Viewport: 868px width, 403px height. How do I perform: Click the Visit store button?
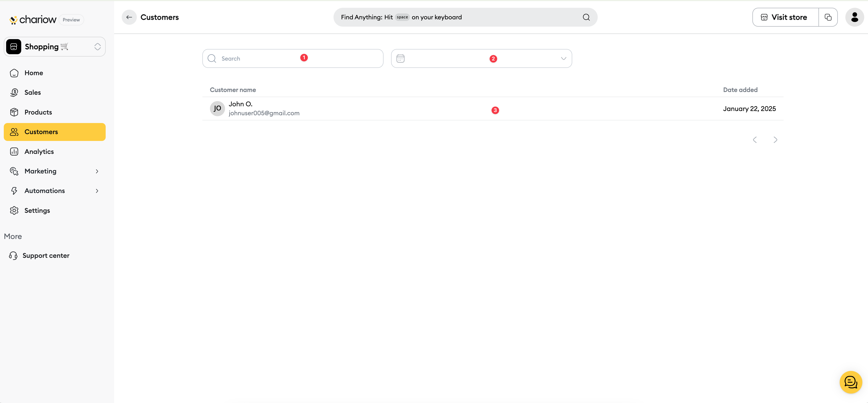pyautogui.click(x=785, y=17)
